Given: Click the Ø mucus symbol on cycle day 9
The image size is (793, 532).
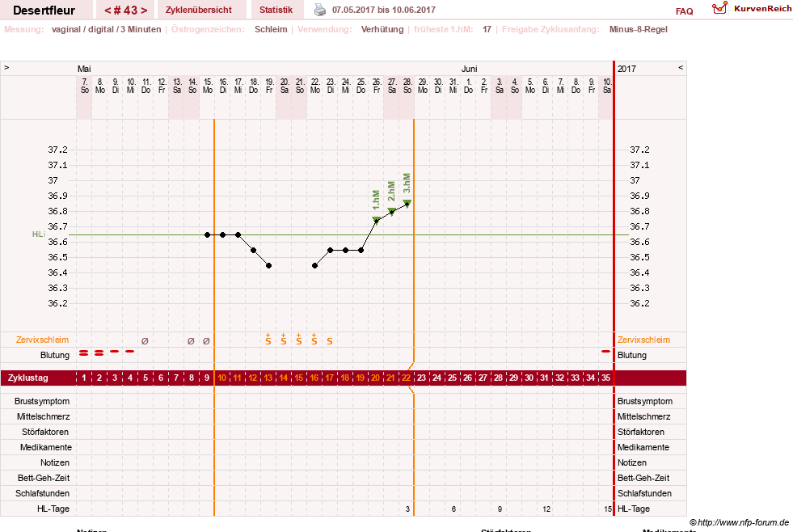Looking at the screenshot, I should (x=206, y=341).
